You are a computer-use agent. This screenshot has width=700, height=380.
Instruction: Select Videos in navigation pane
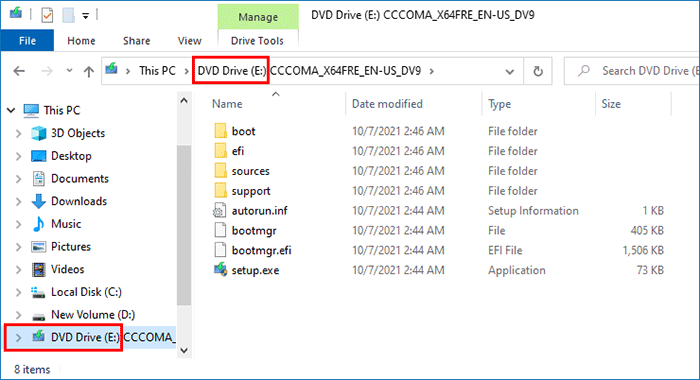(67, 269)
